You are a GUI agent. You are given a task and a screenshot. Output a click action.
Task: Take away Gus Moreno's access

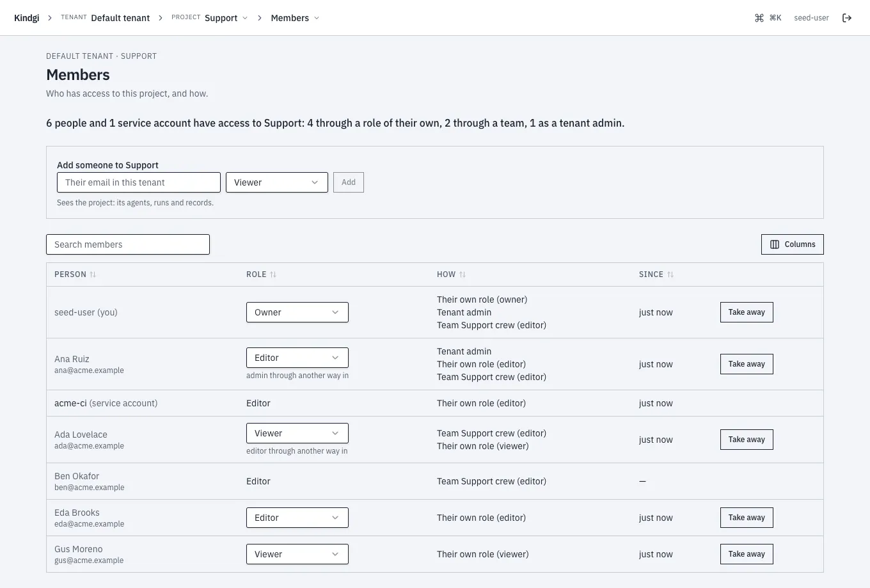[x=747, y=554]
